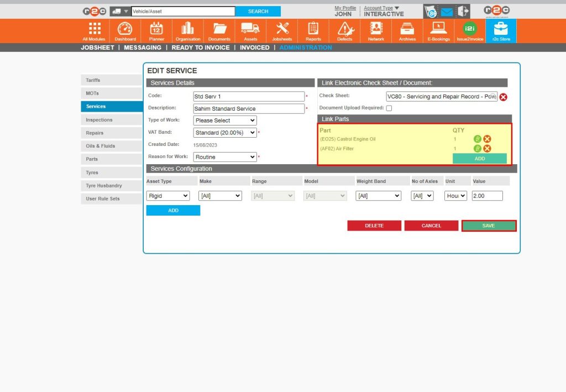
Task: Click the r2c logo at top left
Action: tap(94, 12)
